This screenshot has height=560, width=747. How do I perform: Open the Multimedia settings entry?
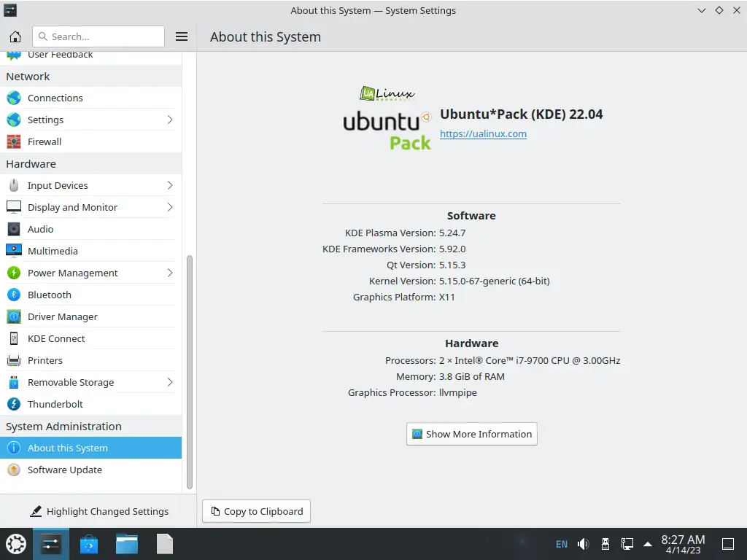(90, 251)
